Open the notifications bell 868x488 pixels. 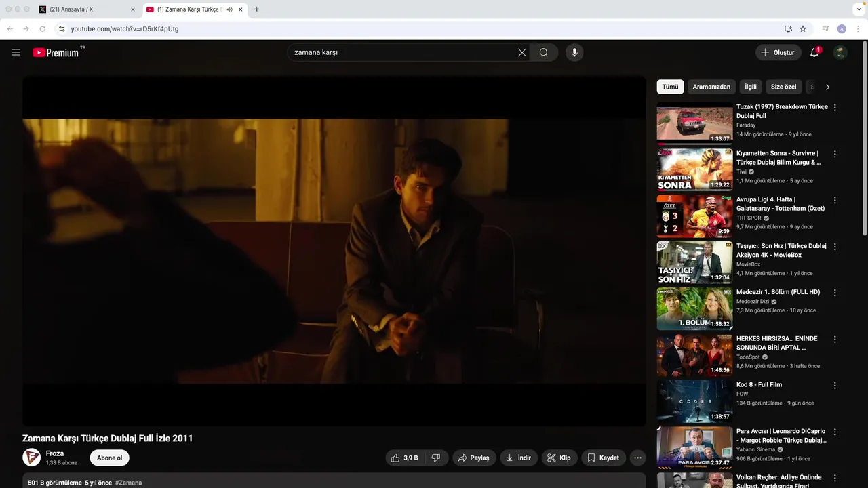(814, 52)
